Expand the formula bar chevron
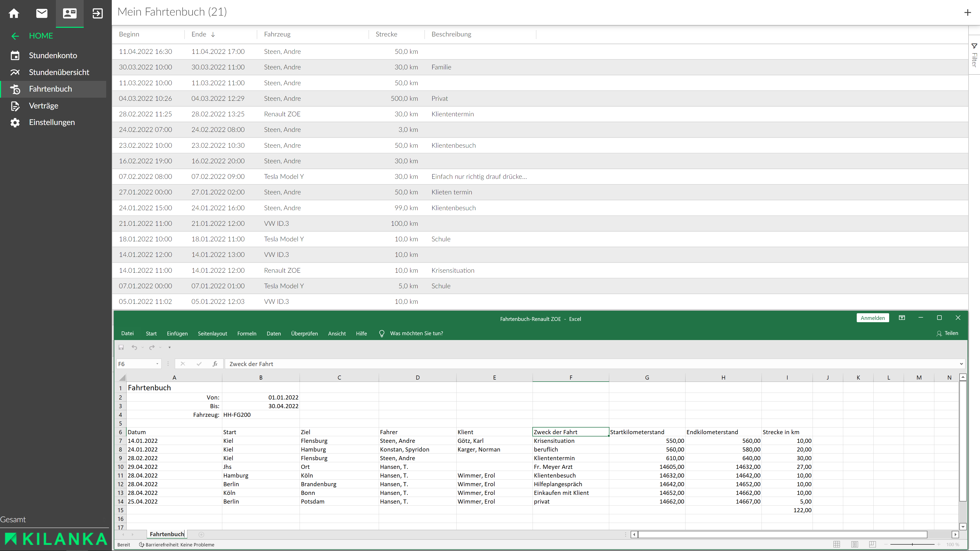The height and width of the screenshot is (551, 980). [961, 364]
